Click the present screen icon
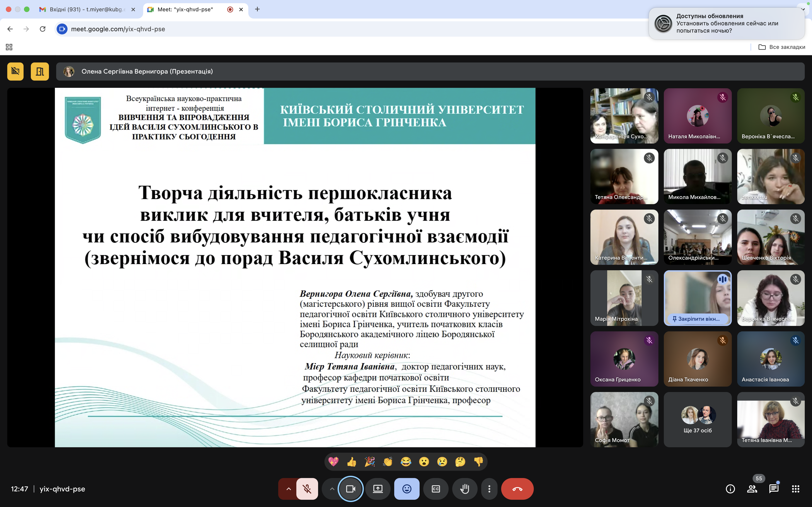 [378, 489]
